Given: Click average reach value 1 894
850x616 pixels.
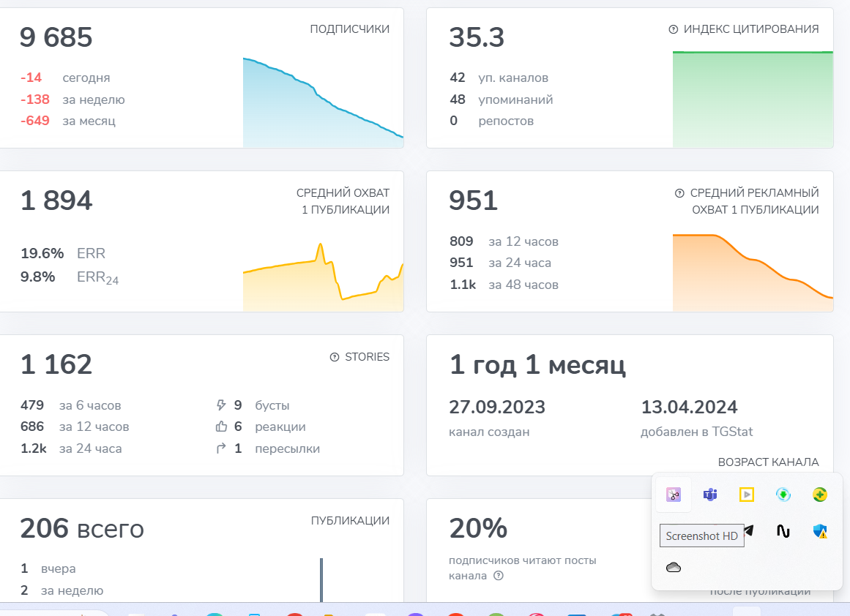Looking at the screenshot, I should [x=56, y=200].
